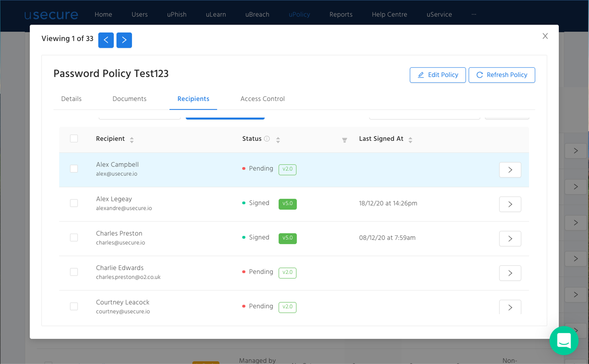Open uBreach in the top navigation

pyautogui.click(x=257, y=14)
